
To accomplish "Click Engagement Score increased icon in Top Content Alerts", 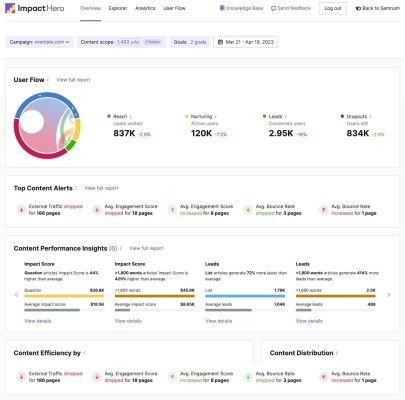I will pos(172,210).
